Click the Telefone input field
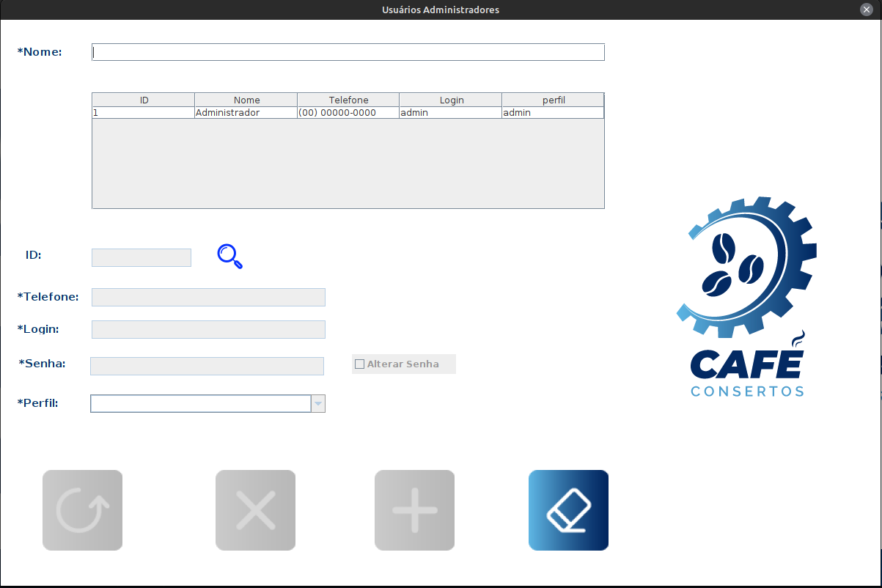Screen dimensions: 882x588 [x=207, y=297]
